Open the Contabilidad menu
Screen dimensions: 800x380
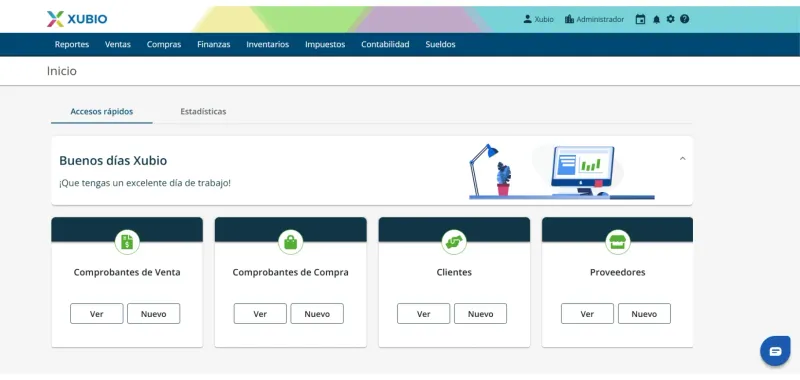click(x=385, y=44)
